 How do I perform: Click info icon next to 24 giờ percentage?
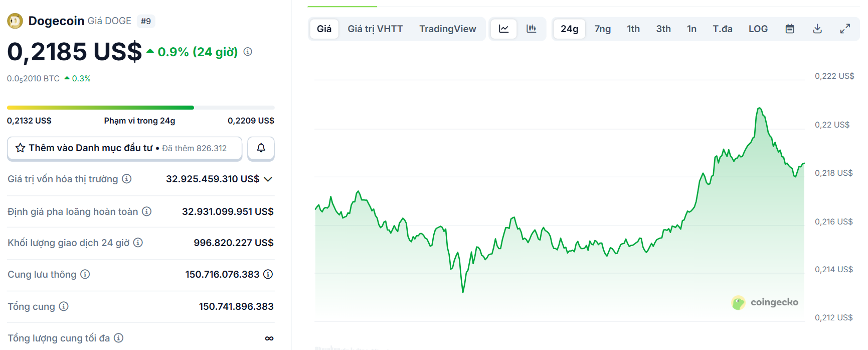(x=248, y=52)
